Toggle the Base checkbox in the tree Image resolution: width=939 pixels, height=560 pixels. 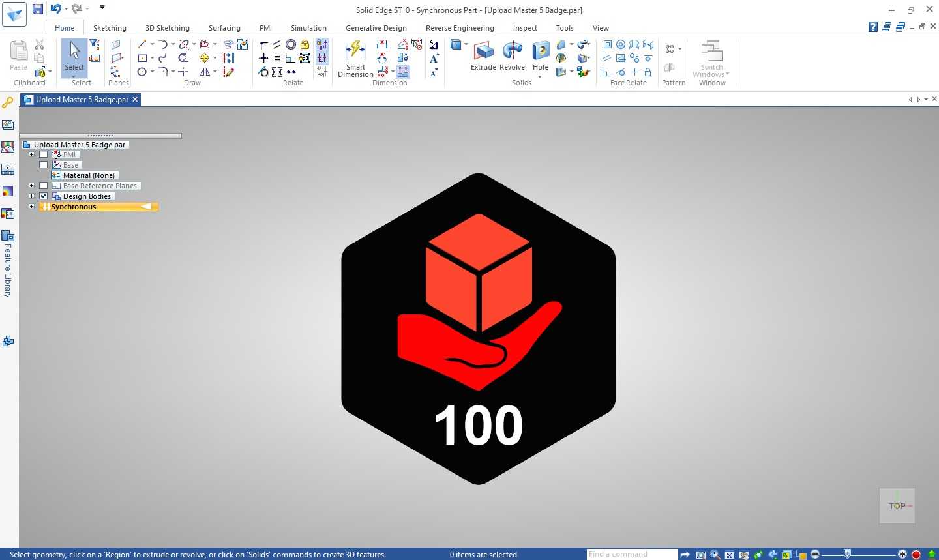[44, 165]
